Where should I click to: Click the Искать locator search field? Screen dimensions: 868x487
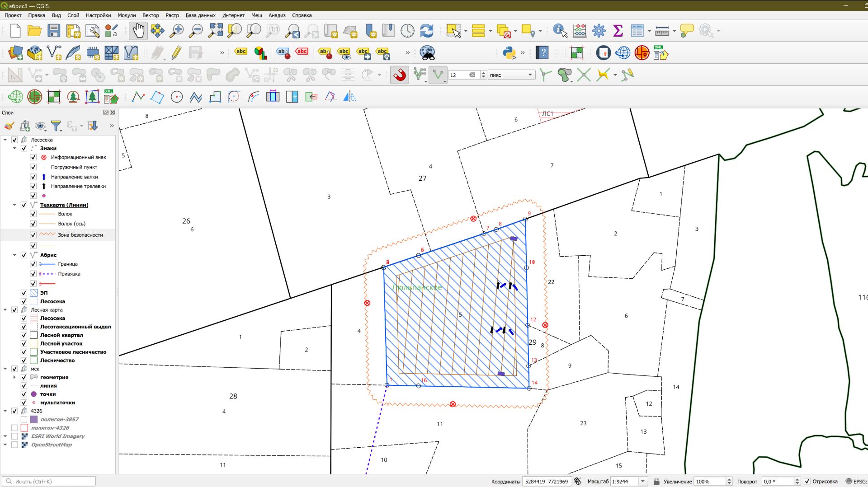(x=49, y=482)
